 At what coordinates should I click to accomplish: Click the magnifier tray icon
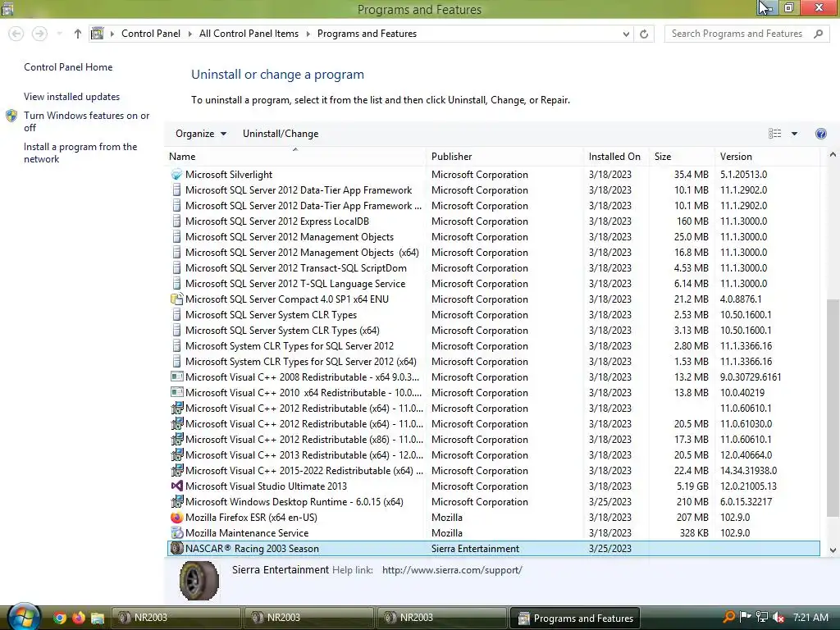pyautogui.click(x=728, y=618)
